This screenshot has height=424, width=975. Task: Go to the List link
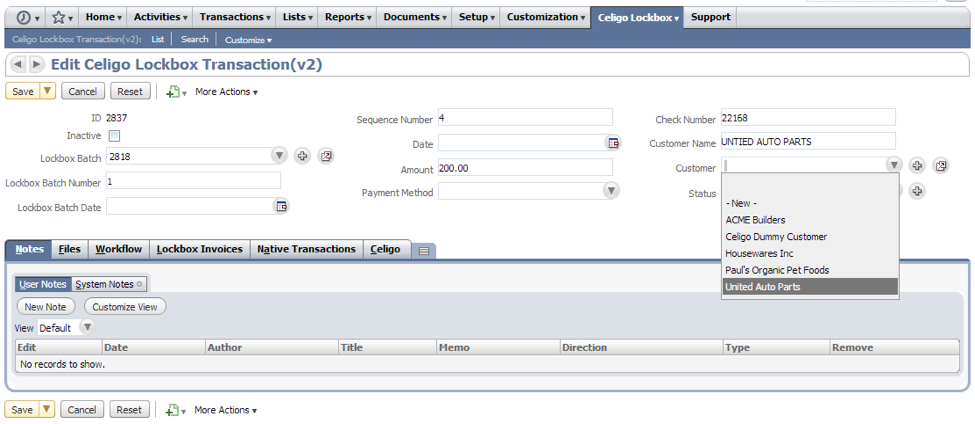(158, 39)
